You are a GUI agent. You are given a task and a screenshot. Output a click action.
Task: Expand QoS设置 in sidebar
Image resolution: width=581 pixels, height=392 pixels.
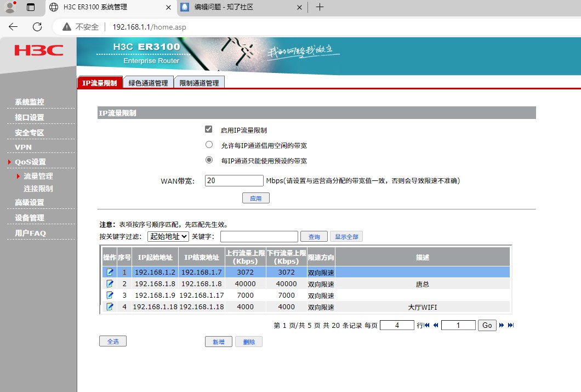click(30, 162)
